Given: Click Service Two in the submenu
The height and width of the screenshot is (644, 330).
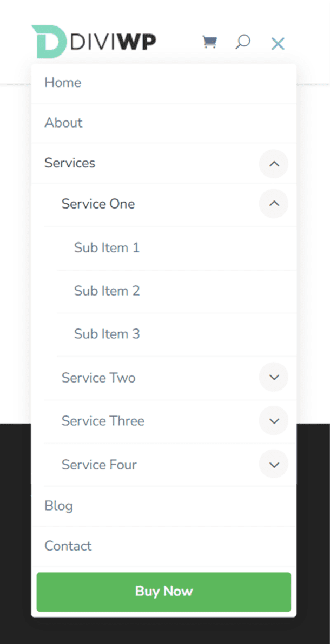Looking at the screenshot, I should click(98, 377).
